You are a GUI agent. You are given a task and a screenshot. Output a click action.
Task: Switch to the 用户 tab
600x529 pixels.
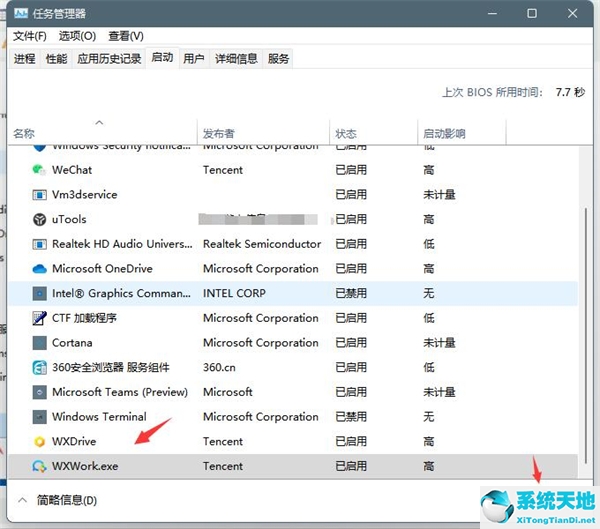tap(194, 59)
